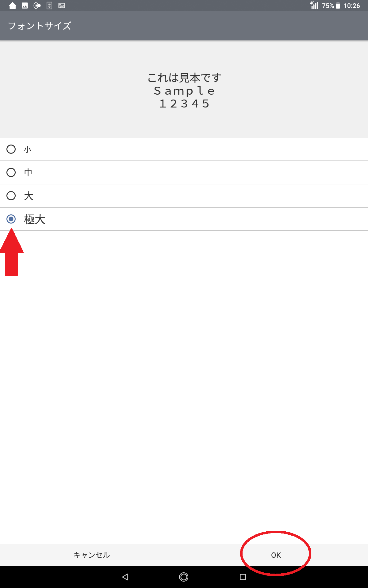This screenshot has height=588, width=368.
Task: Tap the 4G signal strength icon
Action: click(x=314, y=5)
